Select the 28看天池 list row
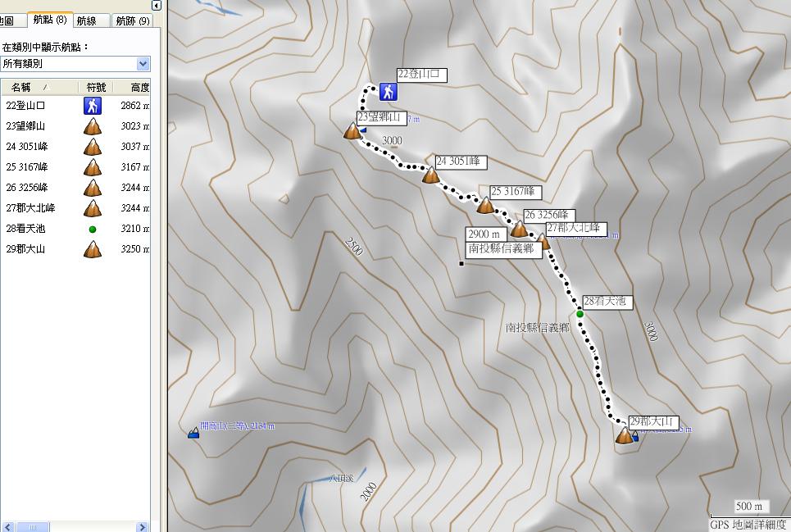Viewport: 791px width, 532px height. [75, 229]
